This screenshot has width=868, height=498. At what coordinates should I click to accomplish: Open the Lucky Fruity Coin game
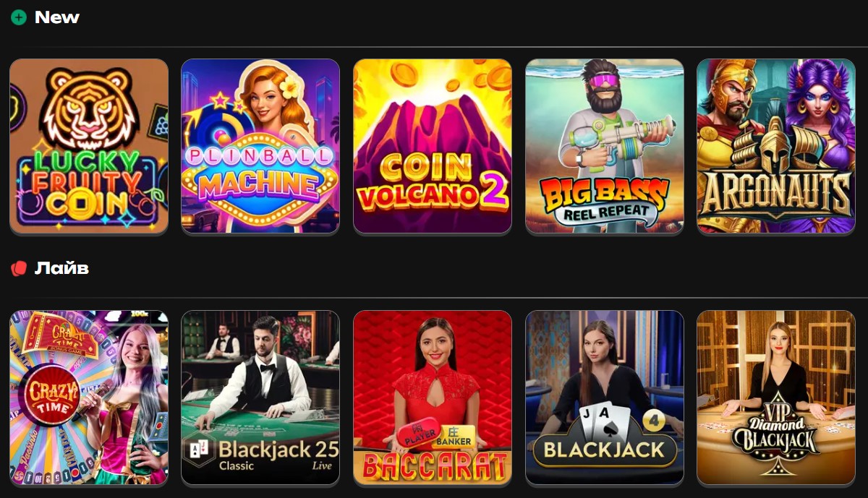(89, 147)
